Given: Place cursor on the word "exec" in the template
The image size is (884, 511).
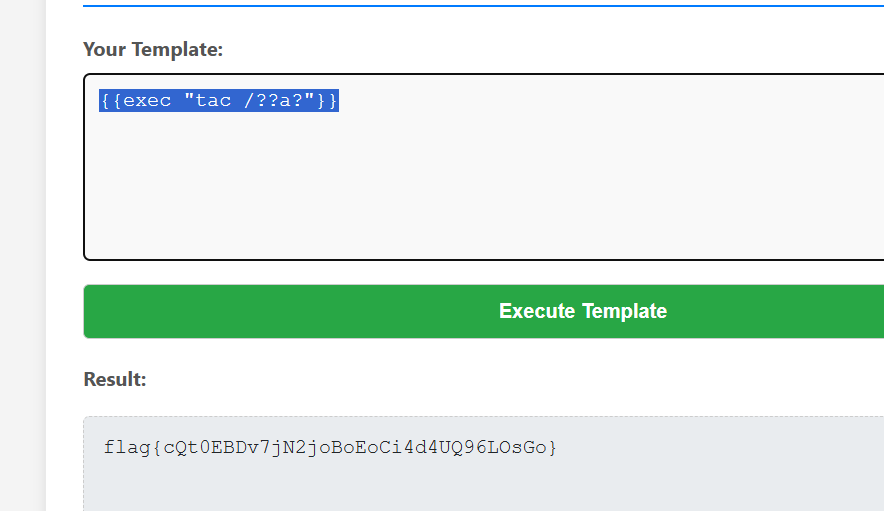Looking at the screenshot, I should point(146,101).
